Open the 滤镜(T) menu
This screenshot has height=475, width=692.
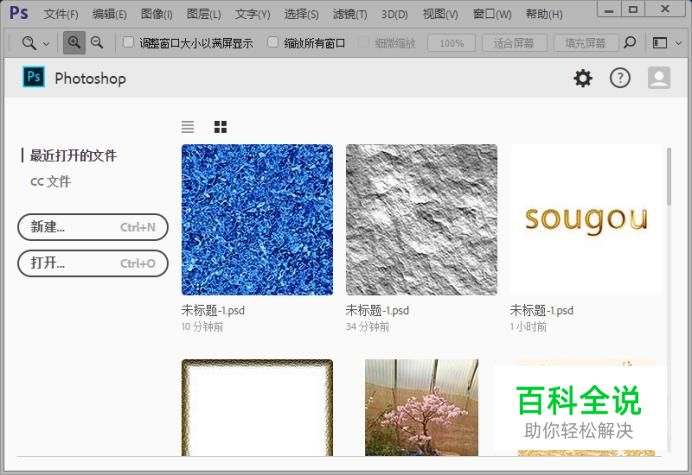coord(350,14)
